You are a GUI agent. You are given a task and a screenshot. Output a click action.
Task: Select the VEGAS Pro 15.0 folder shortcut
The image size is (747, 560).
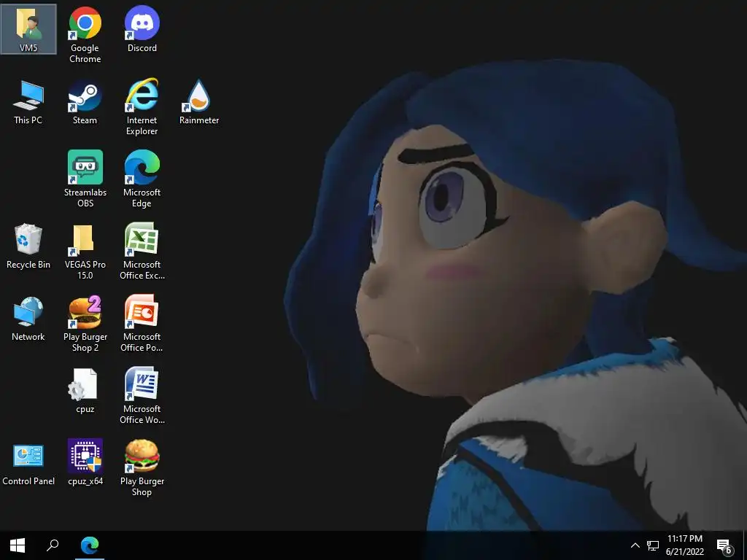(85, 252)
